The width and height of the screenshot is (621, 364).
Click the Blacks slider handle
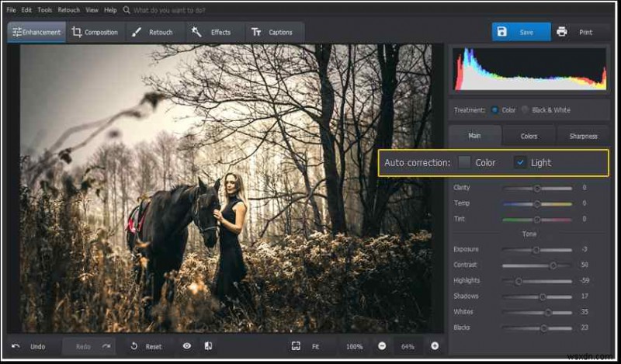coord(544,328)
